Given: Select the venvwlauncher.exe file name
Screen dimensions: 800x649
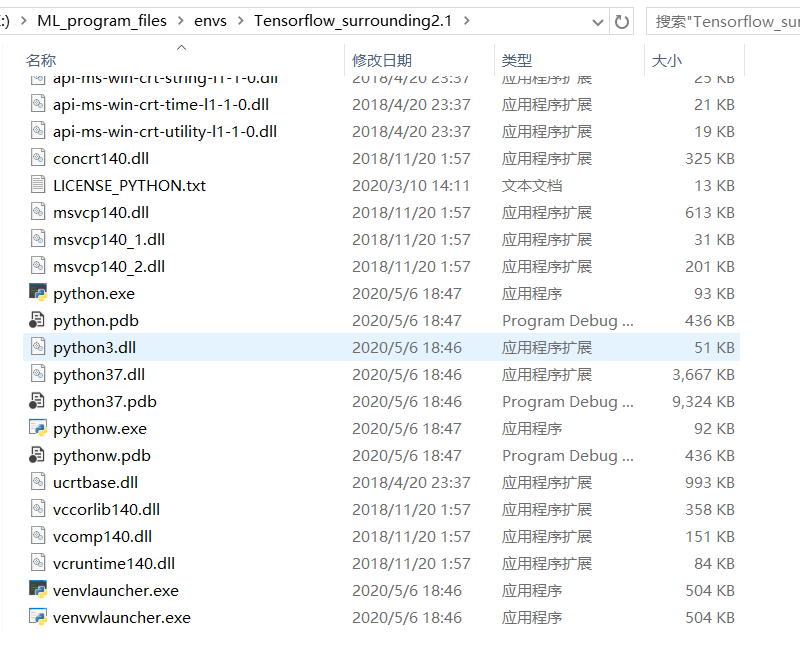Looking at the screenshot, I should pyautogui.click(x=122, y=617).
